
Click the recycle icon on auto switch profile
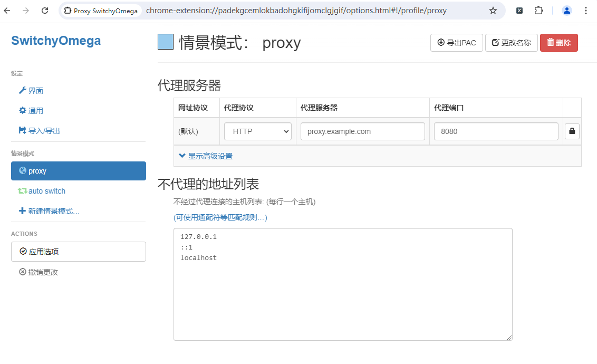click(23, 191)
